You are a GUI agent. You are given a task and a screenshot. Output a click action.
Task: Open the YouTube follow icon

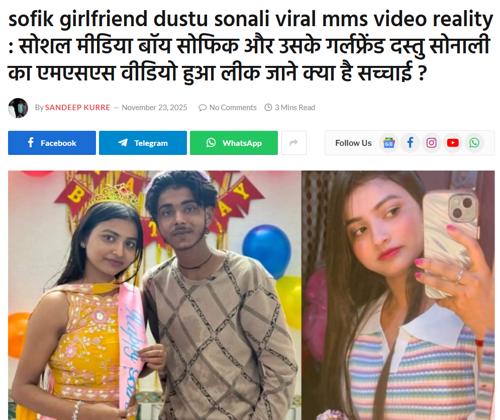pyautogui.click(x=453, y=143)
